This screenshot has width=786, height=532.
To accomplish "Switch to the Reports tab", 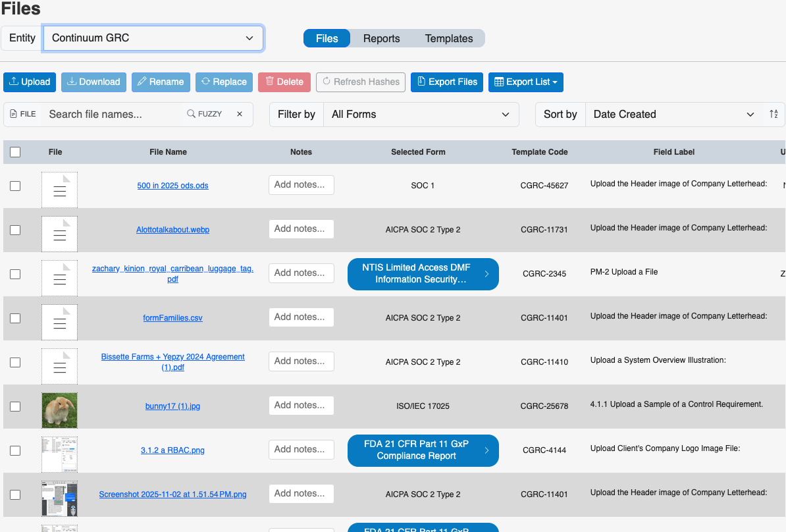I will click(381, 38).
